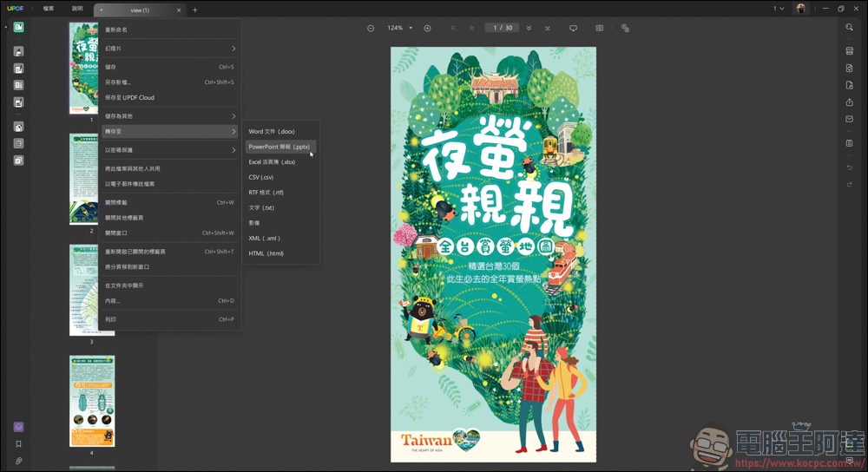Select the Reader mode icon in left sidebar

(18, 27)
